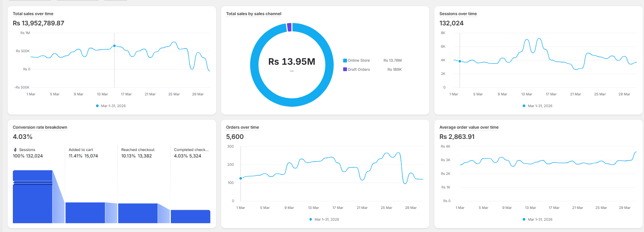Open the Average order value over time report
644x232 pixels.
(x=469, y=127)
